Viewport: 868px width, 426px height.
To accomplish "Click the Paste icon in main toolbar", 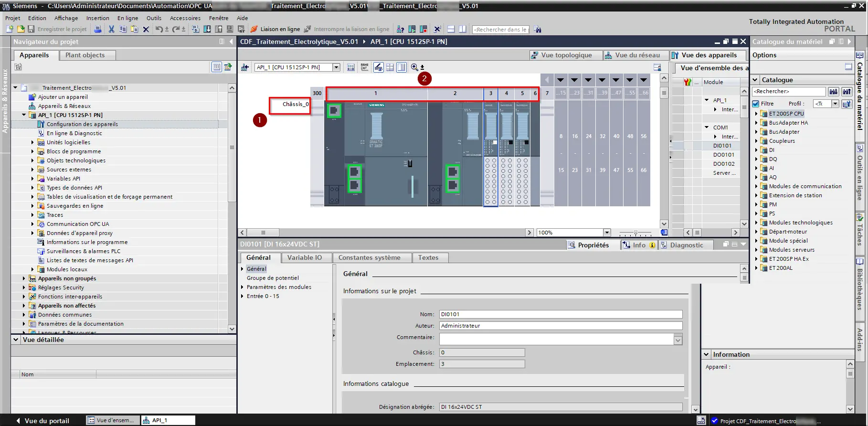I will 135,29.
